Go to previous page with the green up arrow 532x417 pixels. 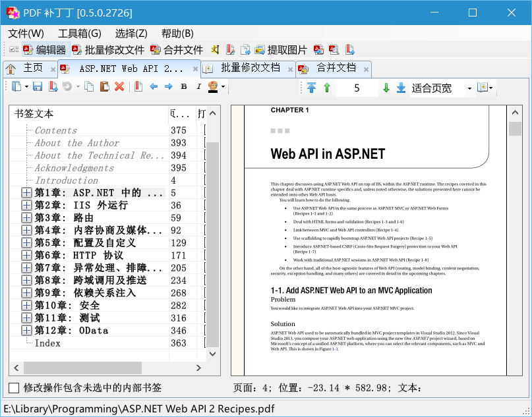[327, 88]
